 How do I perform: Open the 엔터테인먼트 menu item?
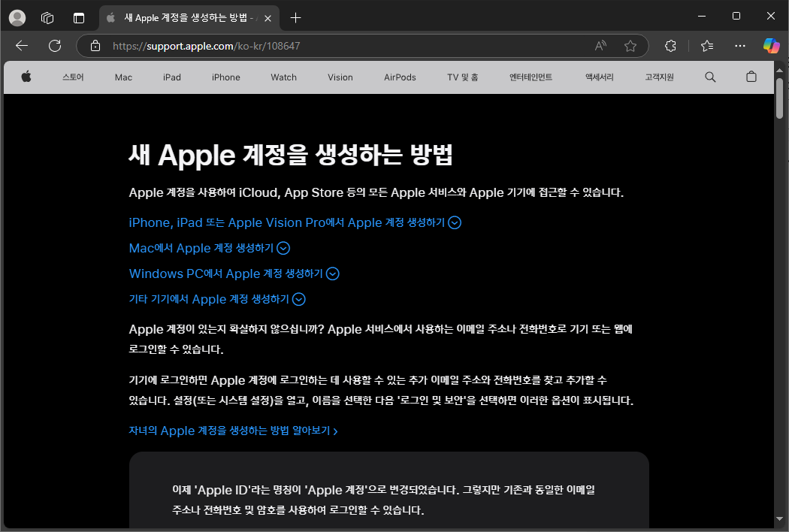pos(531,77)
